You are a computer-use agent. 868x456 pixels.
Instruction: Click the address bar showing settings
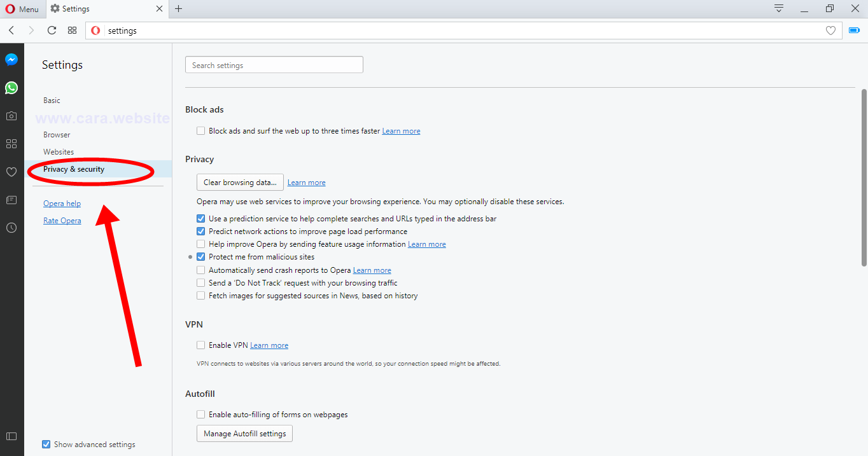463,31
